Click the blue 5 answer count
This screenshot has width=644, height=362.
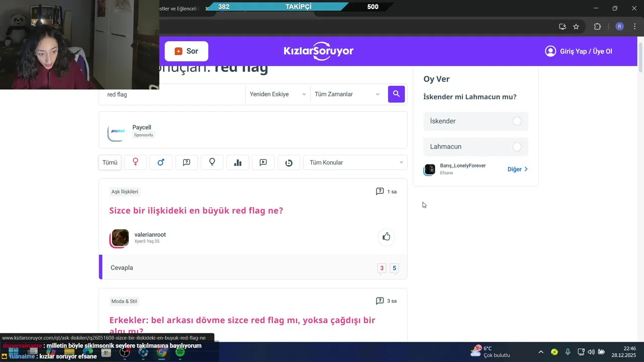pos(394,268)
